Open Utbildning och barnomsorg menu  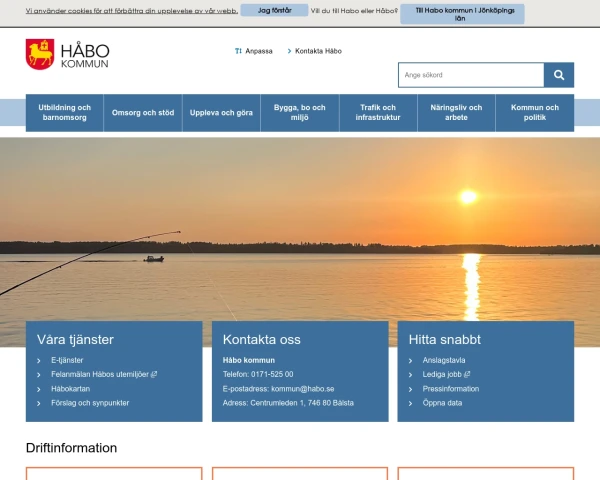point(64,113)
